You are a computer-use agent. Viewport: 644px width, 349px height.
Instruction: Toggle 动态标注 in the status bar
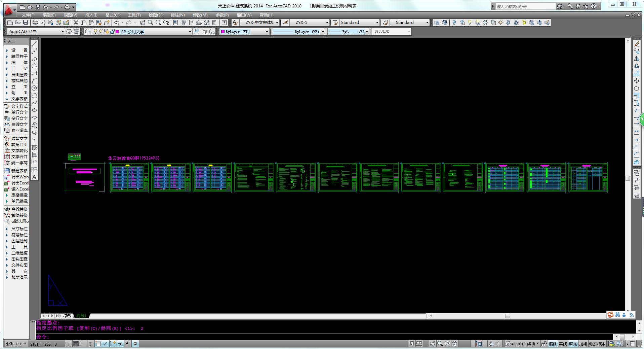click(x=597, y=344)
